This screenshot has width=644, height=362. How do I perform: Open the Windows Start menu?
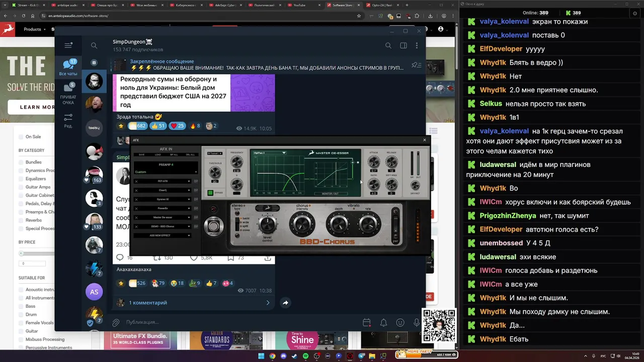pyautogui.click(x=261, y=356)
